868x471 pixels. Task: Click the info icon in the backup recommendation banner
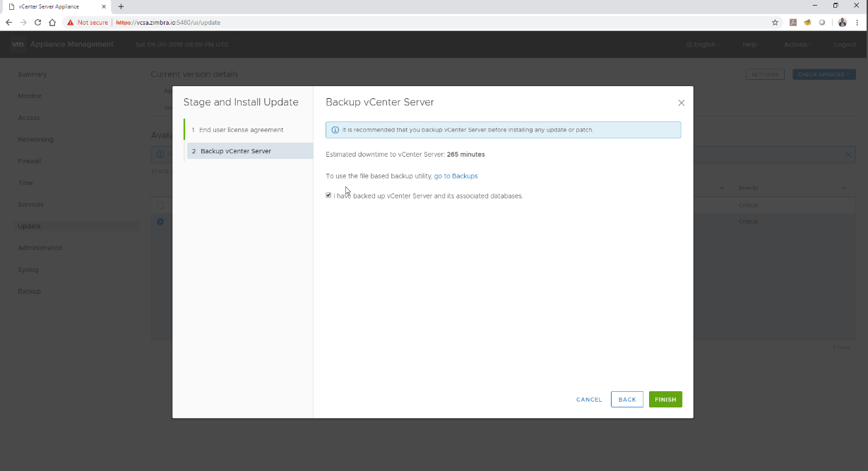[335, 130]
